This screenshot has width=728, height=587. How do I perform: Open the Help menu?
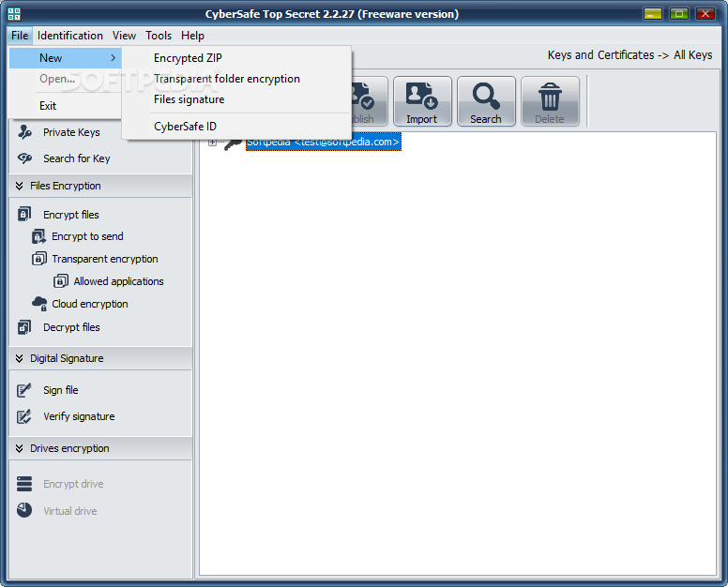pos(192,36)
